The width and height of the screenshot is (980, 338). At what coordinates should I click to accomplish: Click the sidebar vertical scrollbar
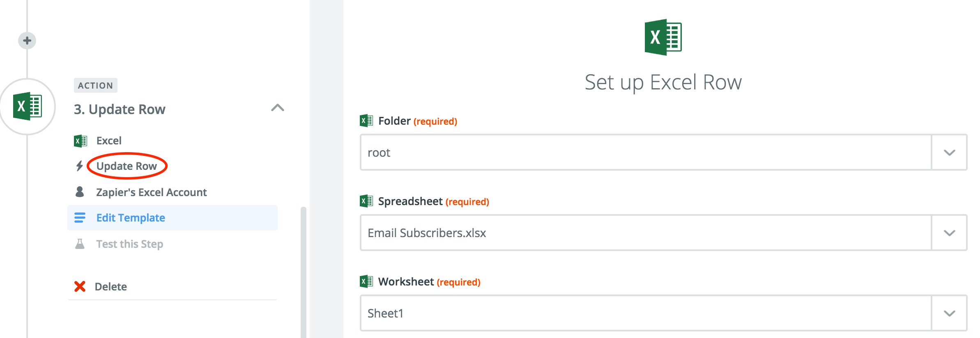click(x=304, y=272)
